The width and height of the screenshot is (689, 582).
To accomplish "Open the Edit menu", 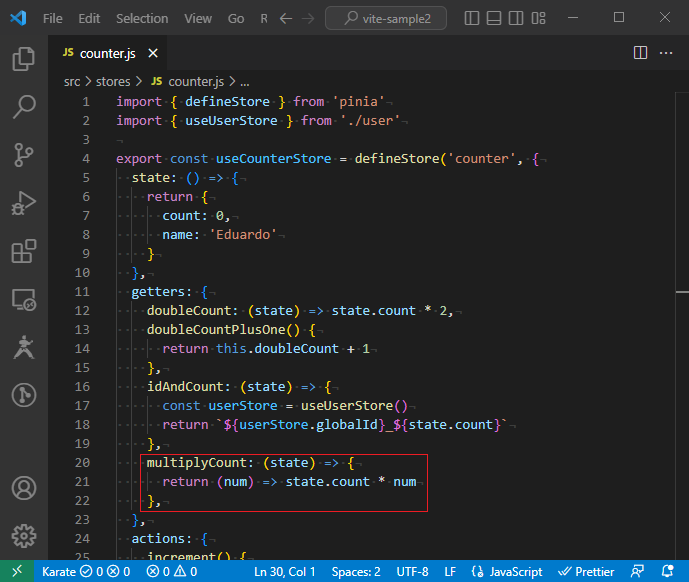I will click(89, 18).
